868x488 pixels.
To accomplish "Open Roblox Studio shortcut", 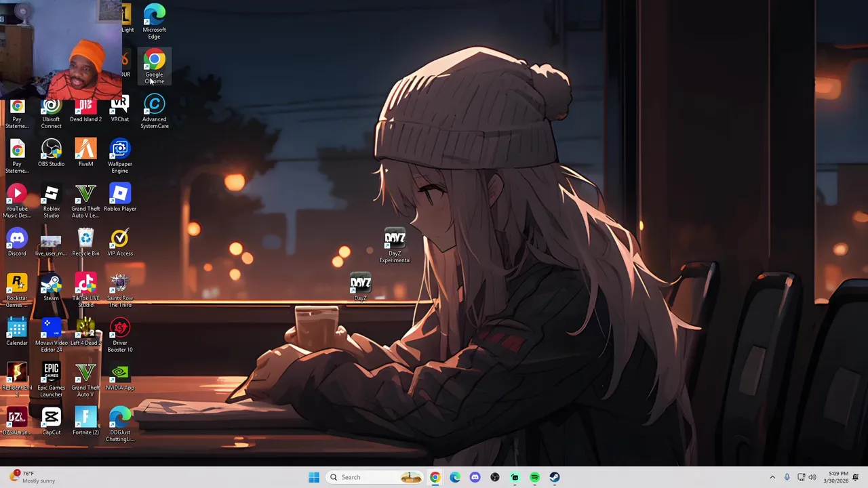I will point(51,201).
